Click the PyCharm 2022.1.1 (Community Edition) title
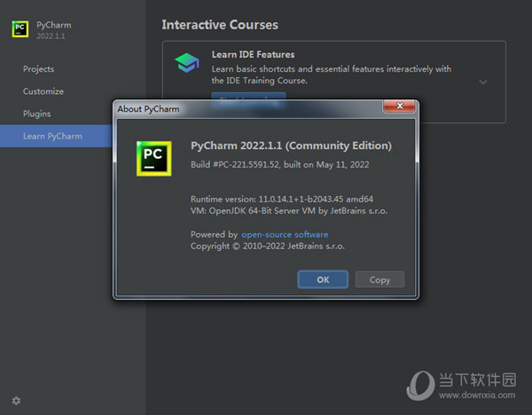 pos(291,145)
